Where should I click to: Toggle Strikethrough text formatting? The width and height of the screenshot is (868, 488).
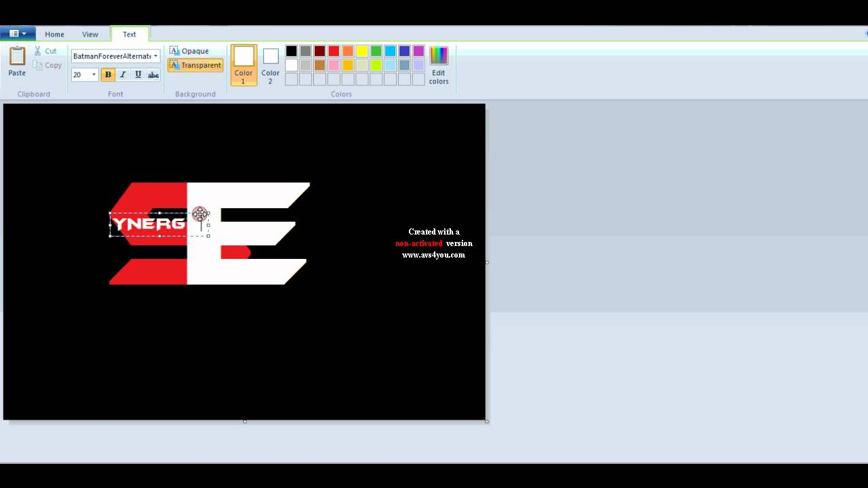pyautogui.click(x=153, y=75)
